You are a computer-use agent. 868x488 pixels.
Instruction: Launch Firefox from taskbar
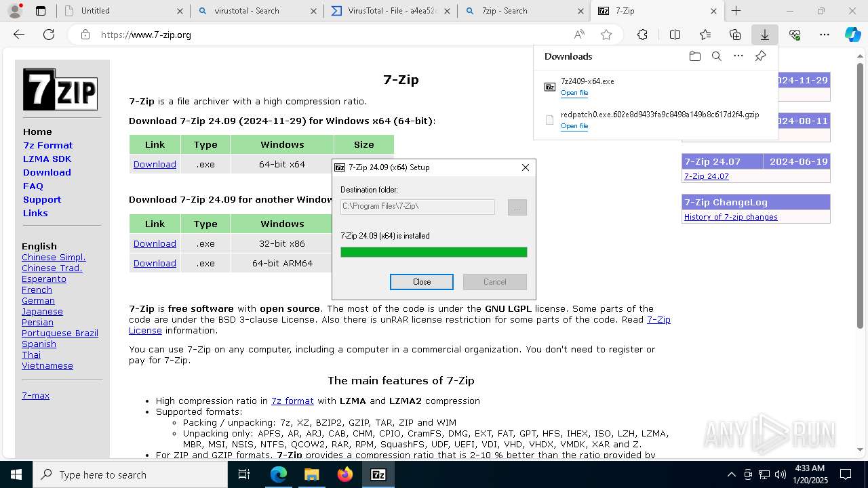pyautogui.click(x=345, y=474)
